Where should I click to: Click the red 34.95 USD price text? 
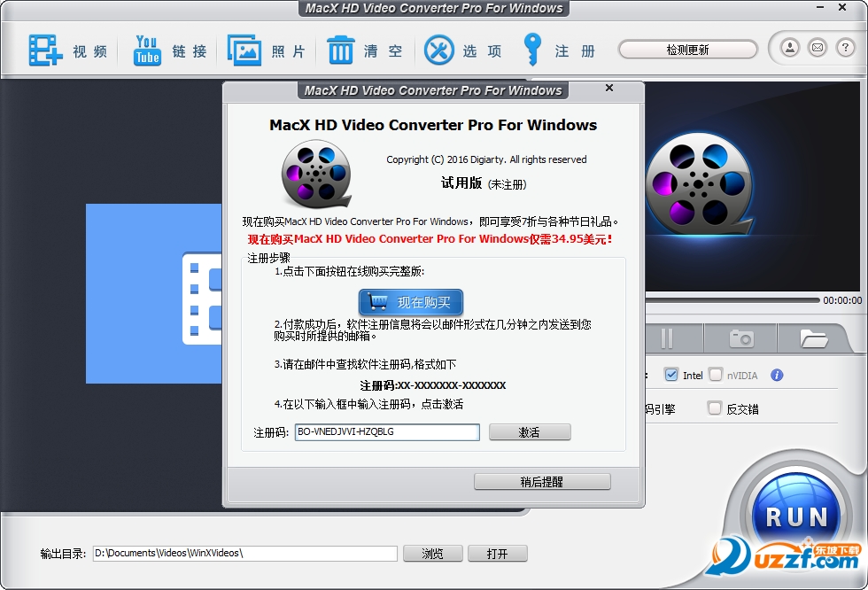pyautogui.click(x=430, y=239)
